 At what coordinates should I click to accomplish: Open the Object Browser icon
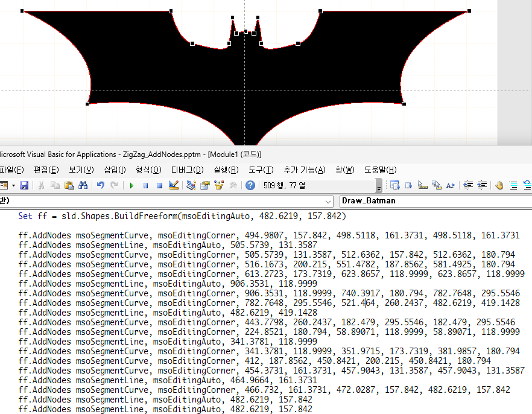pos(219,185)
